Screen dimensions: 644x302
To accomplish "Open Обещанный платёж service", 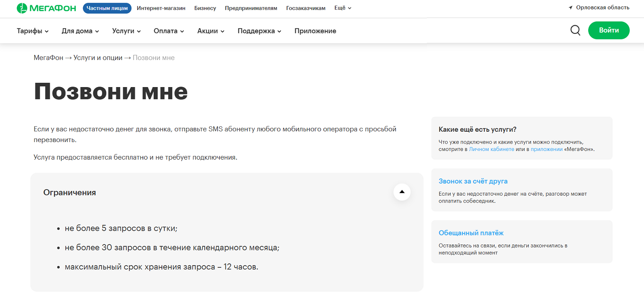I will coord(471,233).
